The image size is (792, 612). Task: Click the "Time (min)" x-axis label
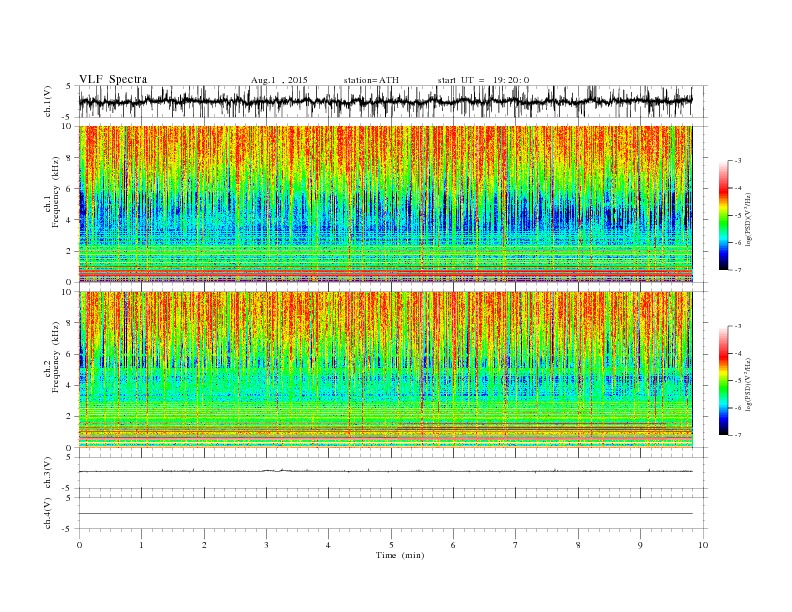pyautogui.click(x=400, y=555)
